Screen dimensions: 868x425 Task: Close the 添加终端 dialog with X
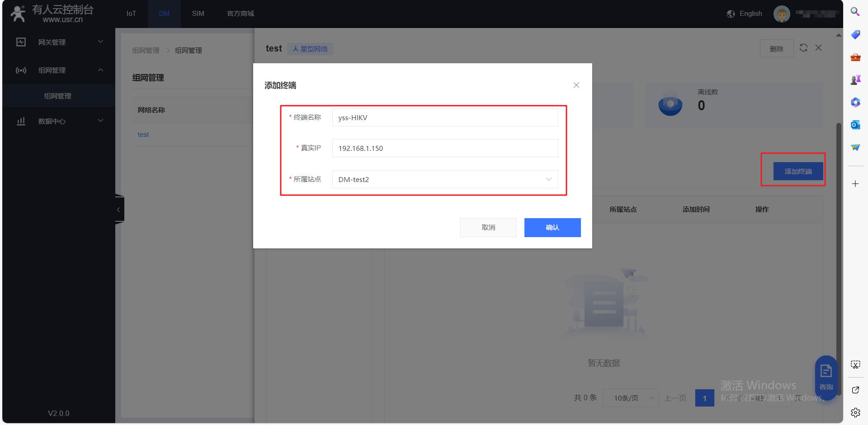[576, 85]
